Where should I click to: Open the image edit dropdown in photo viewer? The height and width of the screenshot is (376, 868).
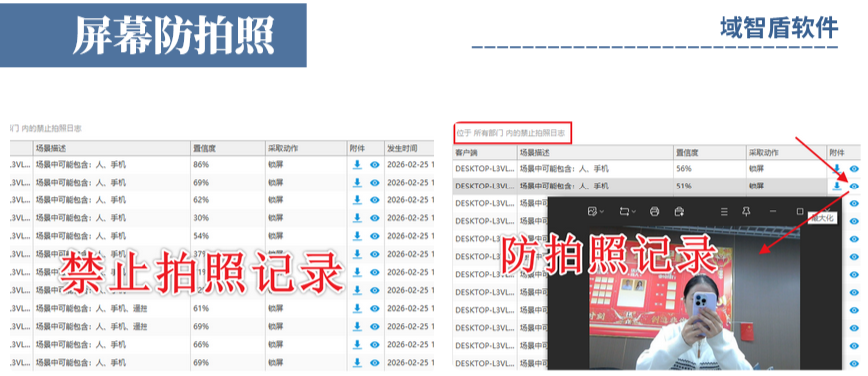(596, 211)
